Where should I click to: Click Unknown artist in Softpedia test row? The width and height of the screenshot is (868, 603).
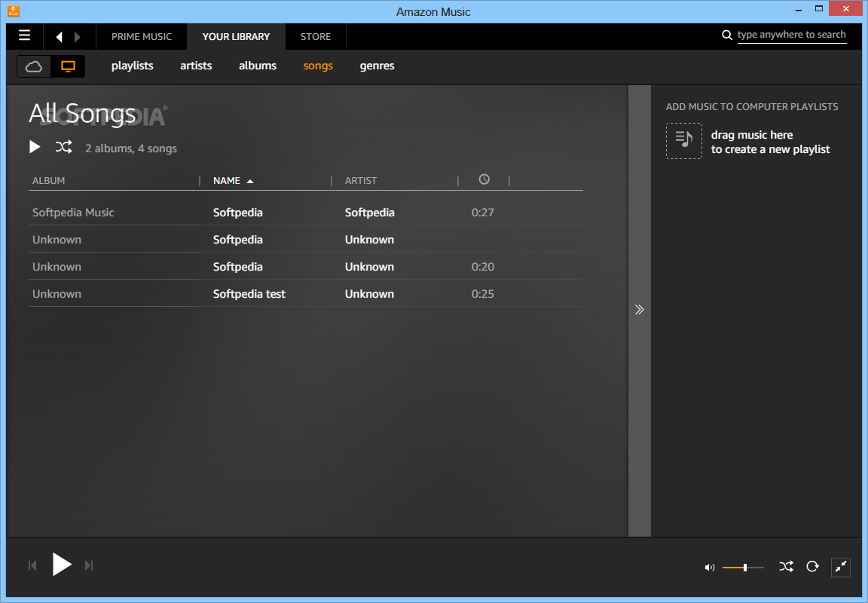click(x=369, y=294)
